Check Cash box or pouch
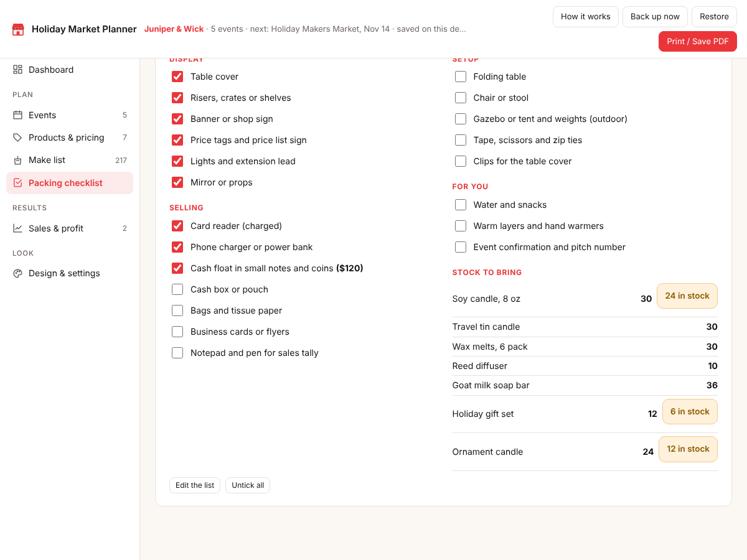 (x=177, y=289)
